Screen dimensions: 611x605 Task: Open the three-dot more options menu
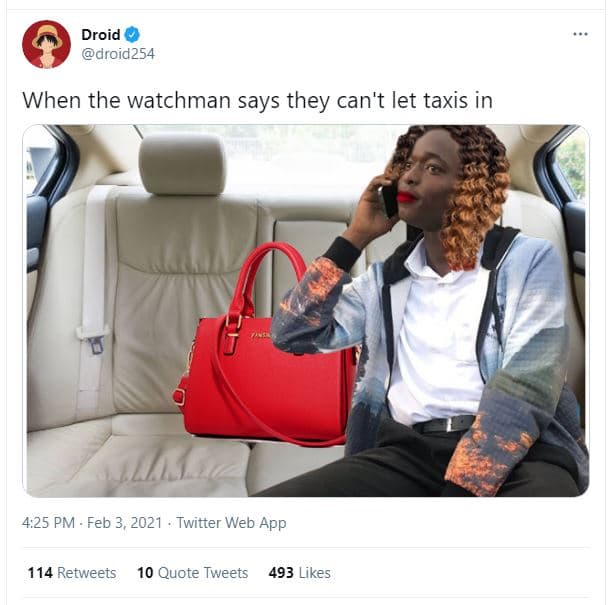coord(580,34)
